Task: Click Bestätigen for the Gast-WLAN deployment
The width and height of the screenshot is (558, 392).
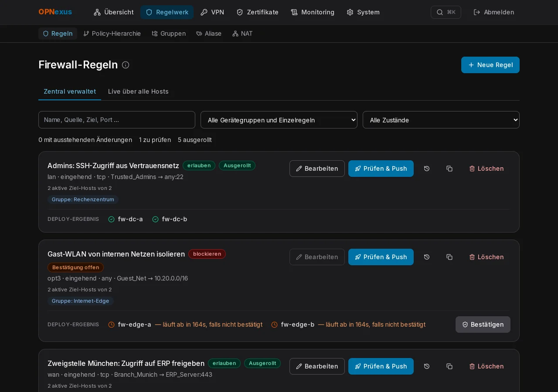Action: 483,324
